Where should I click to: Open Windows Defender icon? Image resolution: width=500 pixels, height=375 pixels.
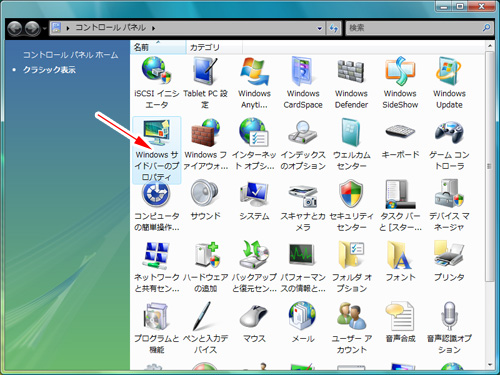[x=351, y=71]
